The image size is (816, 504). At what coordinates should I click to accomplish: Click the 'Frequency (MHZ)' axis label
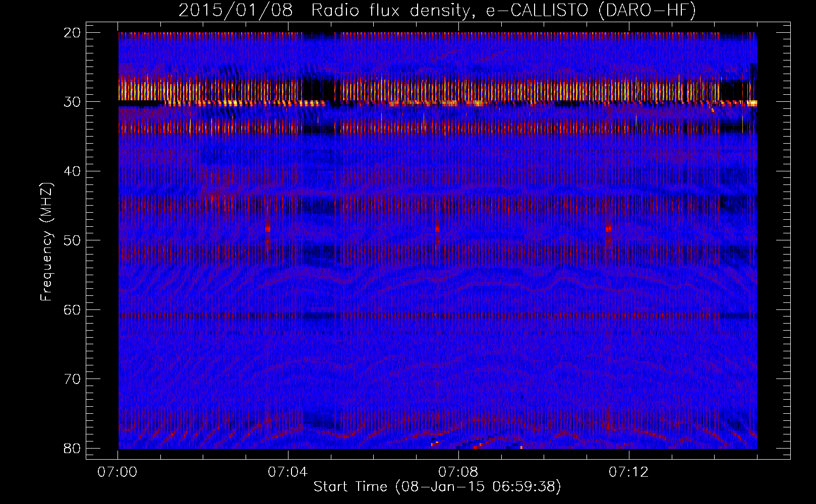click(x=46, y=242)
